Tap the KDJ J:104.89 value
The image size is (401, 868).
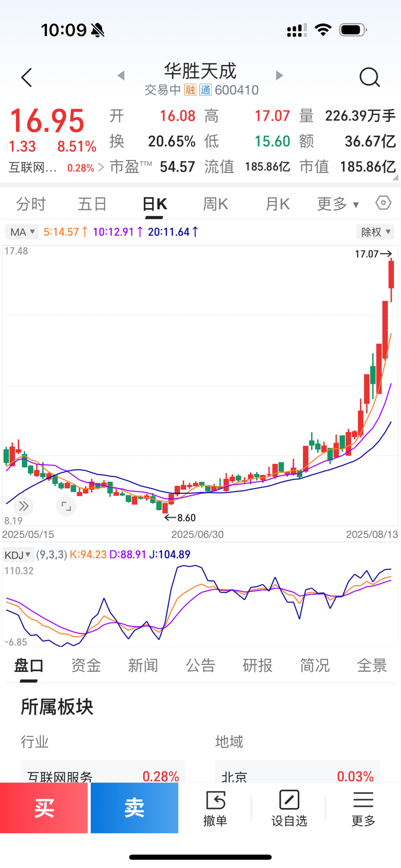pyautogui.click(x=170, y=555)
